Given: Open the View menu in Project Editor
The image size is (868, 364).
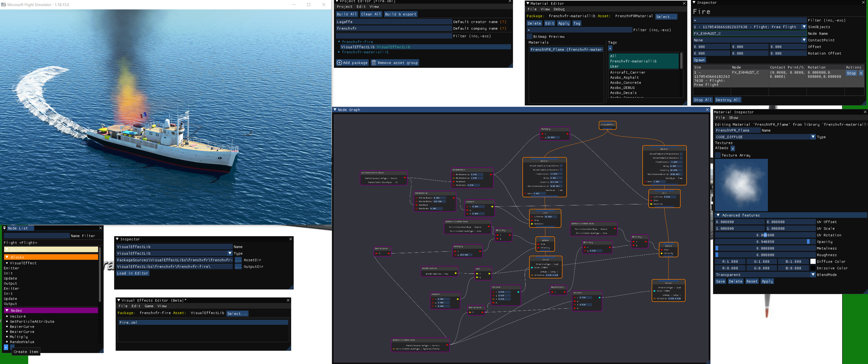Looking at the screenshot, I should pyautogui.click(x=374, y=7).
